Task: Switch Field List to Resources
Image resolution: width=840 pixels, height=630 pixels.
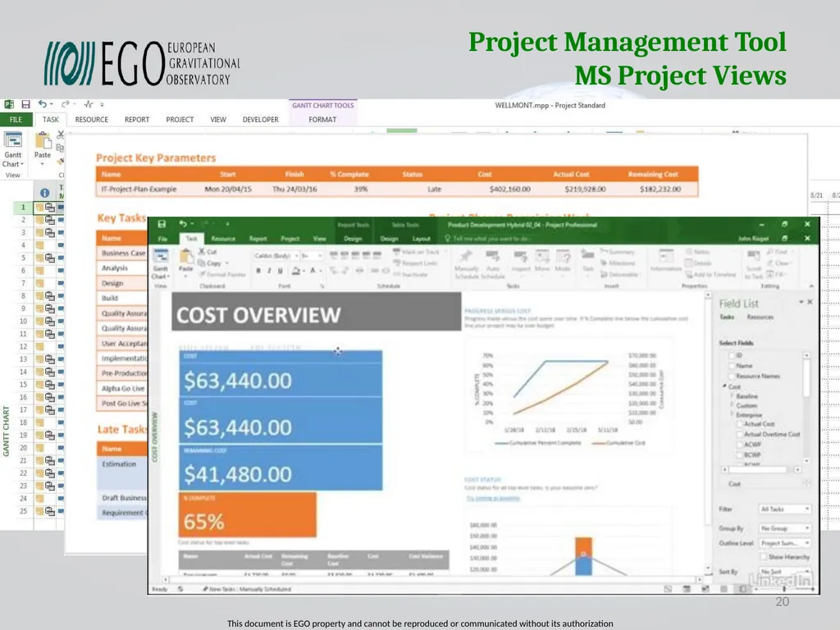Action: click(760, 317)
